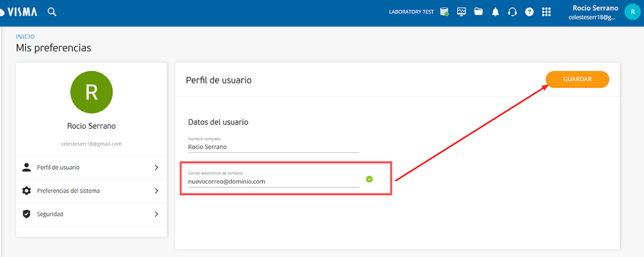Open the support headset icon
This screenshot has height=257, width=644.
(512, 12)
